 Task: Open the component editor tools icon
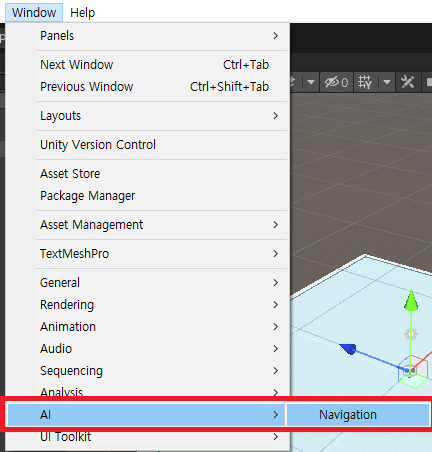click(407, 82)
